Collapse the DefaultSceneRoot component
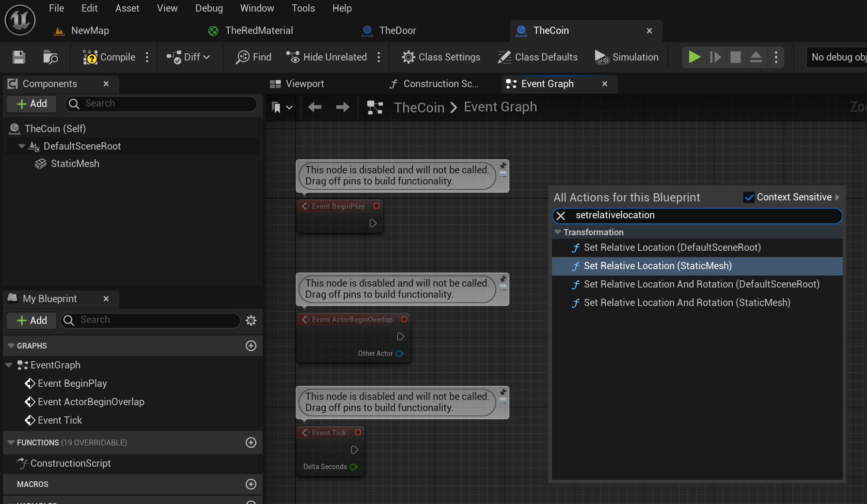Viewport: 867px width, 504px height. [x=21, y=146]
